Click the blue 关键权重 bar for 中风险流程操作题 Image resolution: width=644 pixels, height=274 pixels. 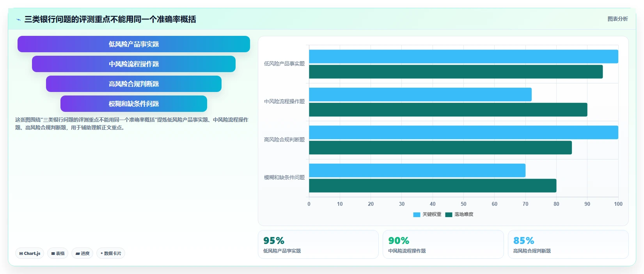tap(420, 94)
